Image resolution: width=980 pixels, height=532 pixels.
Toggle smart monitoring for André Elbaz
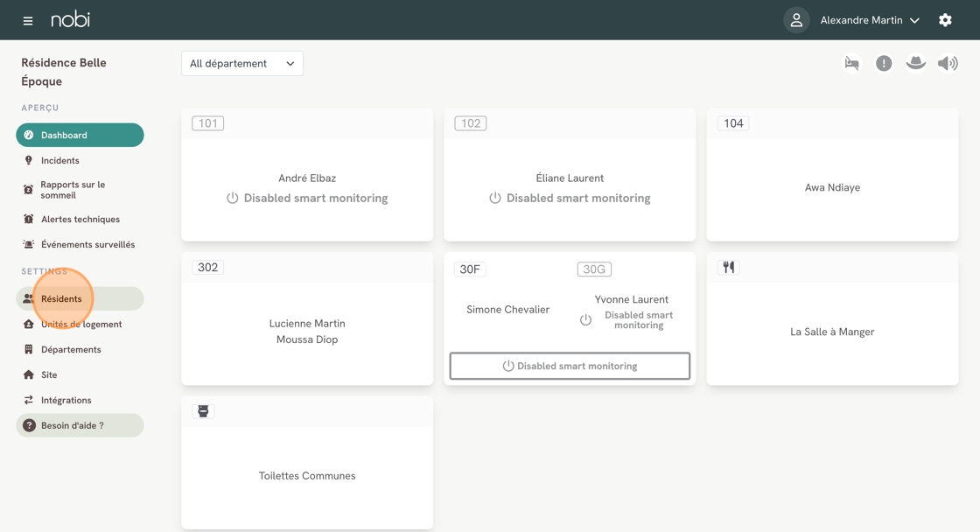tap(233, 199)
